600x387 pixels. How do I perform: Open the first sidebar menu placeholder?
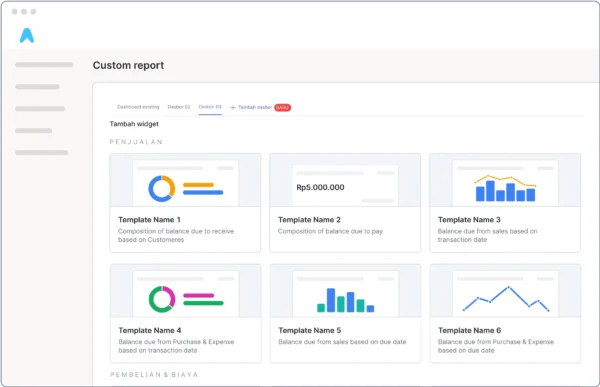(44, 65)
